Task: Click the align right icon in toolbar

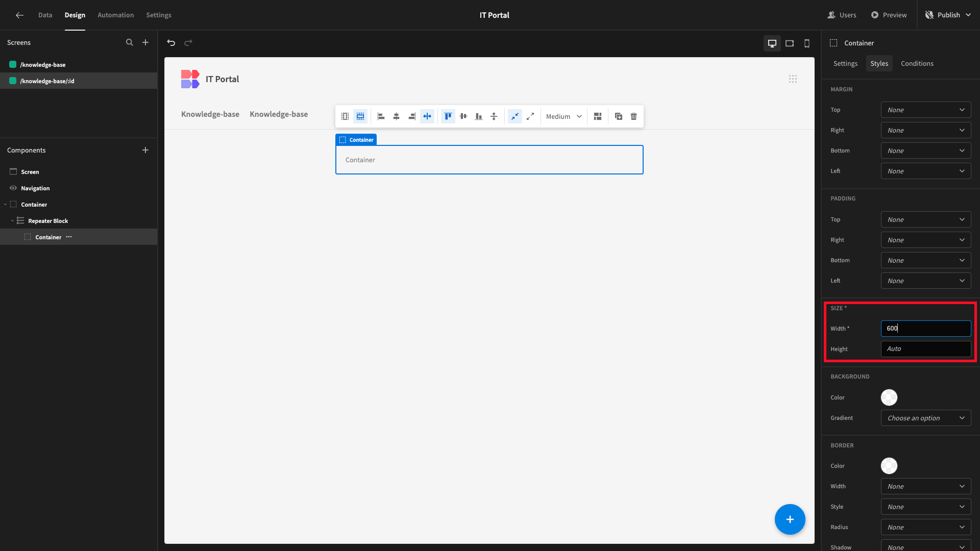Action: (410, 116)
